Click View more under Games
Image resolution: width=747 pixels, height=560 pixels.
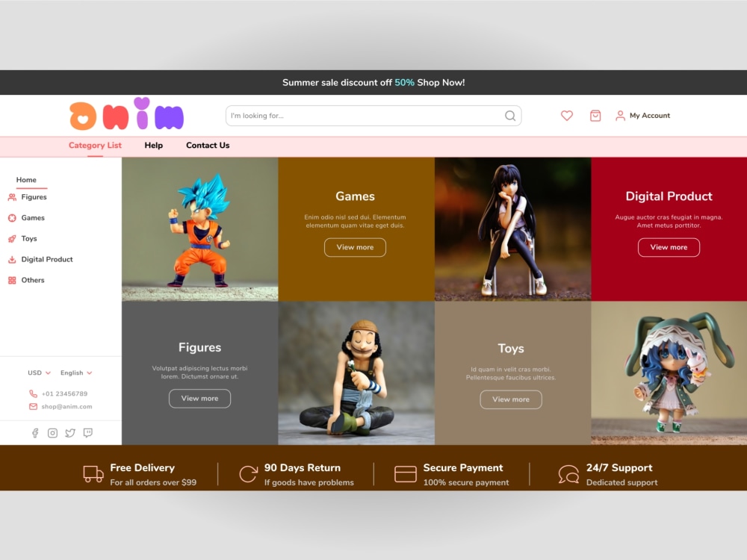tap(355, 247)
